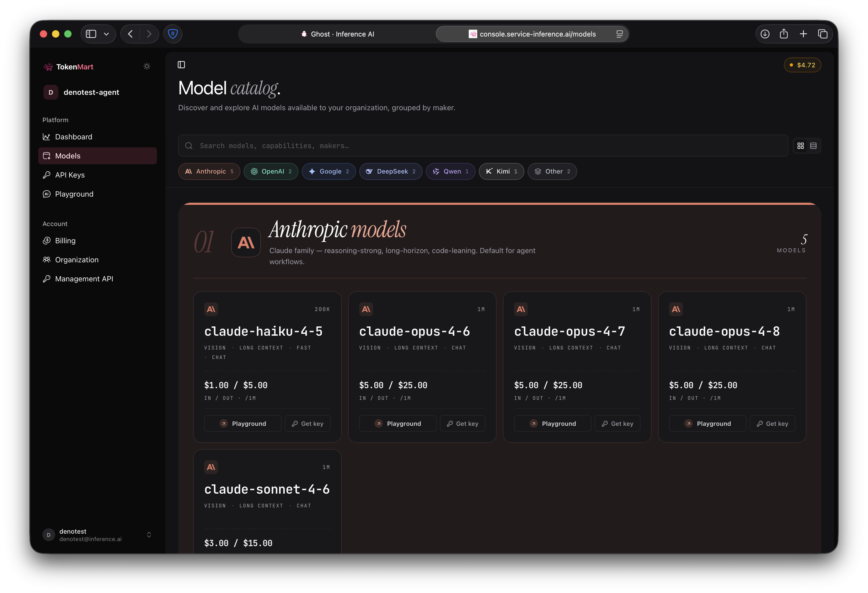The image size is (868, 593).
Task: Open the Safari tab group dropdown chevron
Action: point(107,34)
